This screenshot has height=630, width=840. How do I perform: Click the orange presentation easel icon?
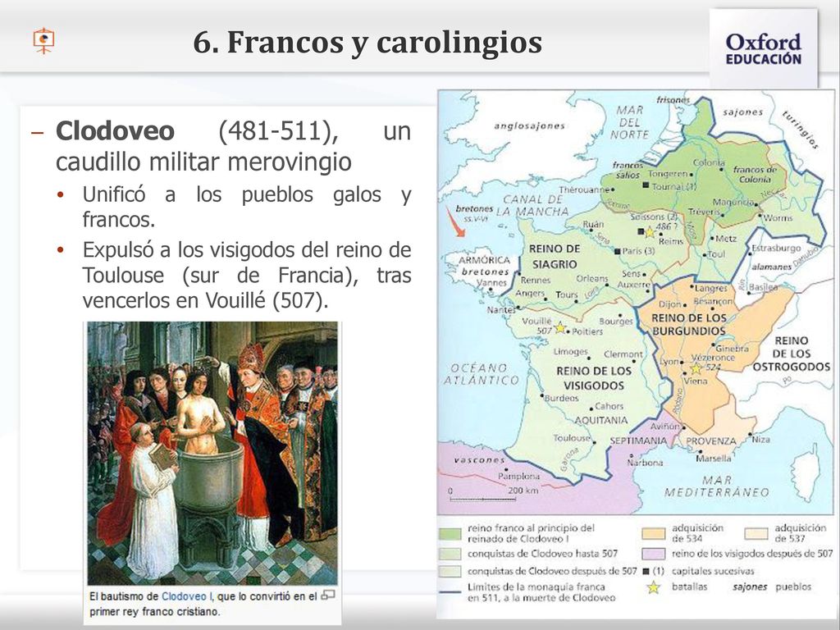(x=43, y=41)
